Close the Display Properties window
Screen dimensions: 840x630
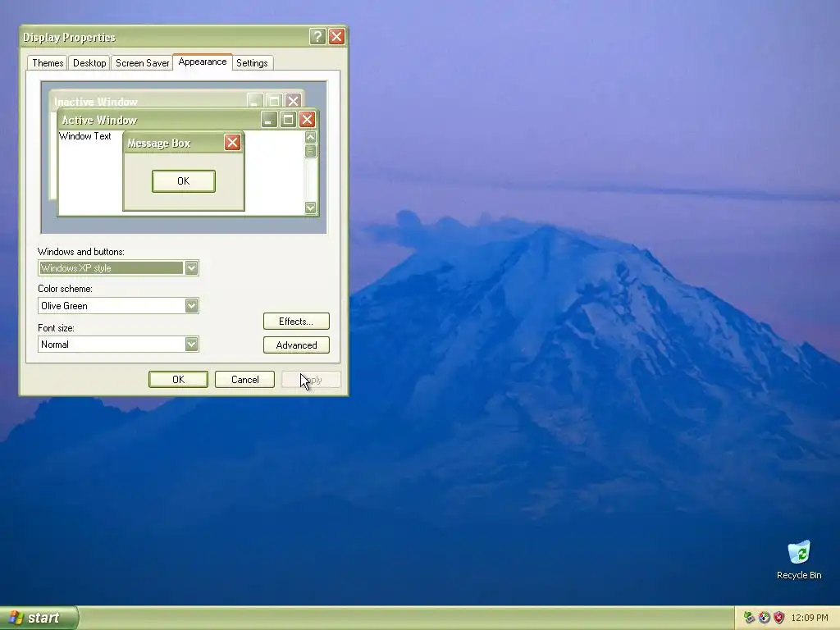pos(336,36)
